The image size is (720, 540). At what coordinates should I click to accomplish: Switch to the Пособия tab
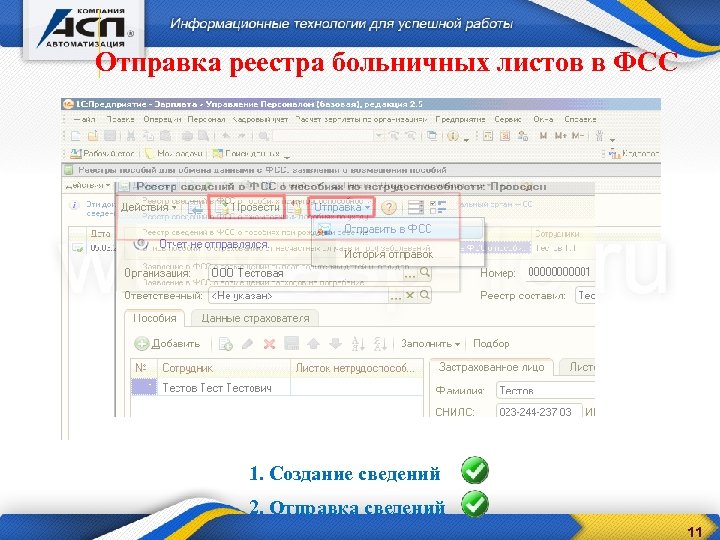(154, 318)
